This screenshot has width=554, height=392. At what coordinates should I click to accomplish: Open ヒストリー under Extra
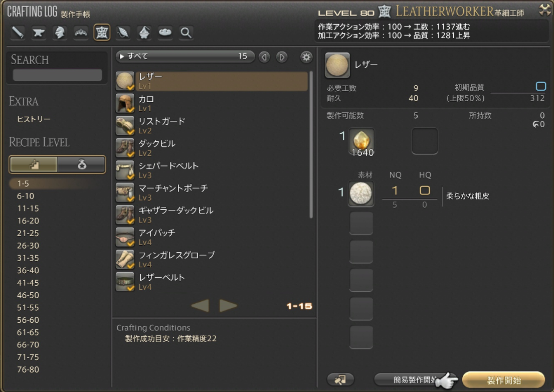[34, 119]
